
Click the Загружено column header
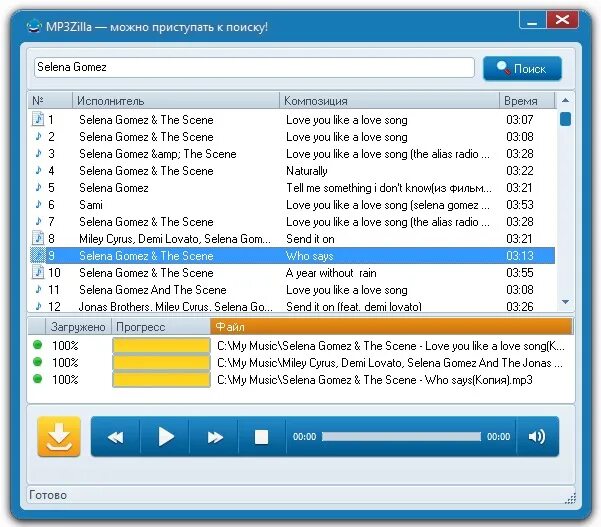point(78,327)
